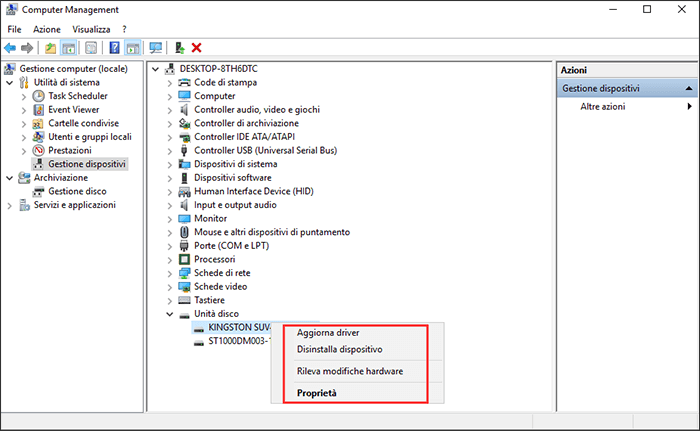Select Input e output audio category
Screen dimensions: 700x431
(235, 205)
